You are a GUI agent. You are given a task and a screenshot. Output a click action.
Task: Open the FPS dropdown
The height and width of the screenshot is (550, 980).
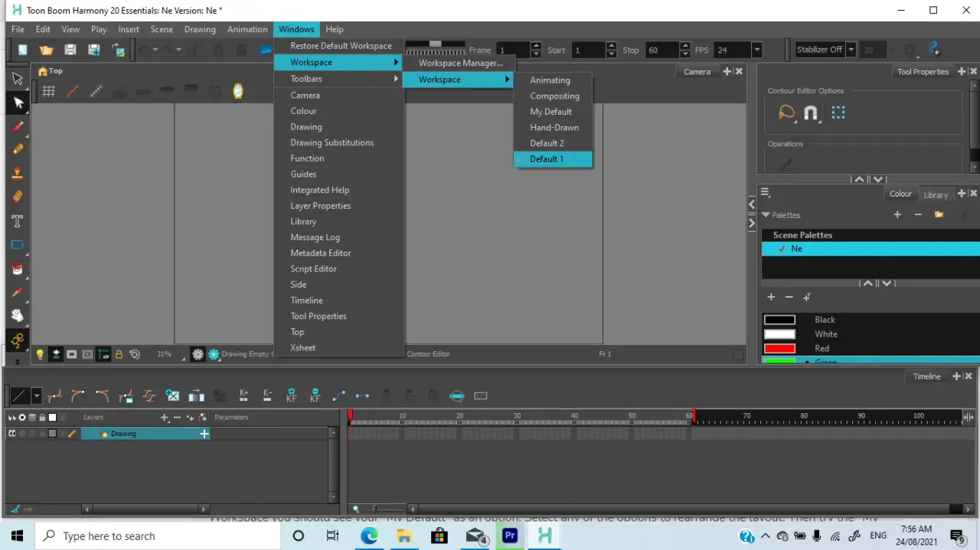pyautogui.click(x=756, y=50)
